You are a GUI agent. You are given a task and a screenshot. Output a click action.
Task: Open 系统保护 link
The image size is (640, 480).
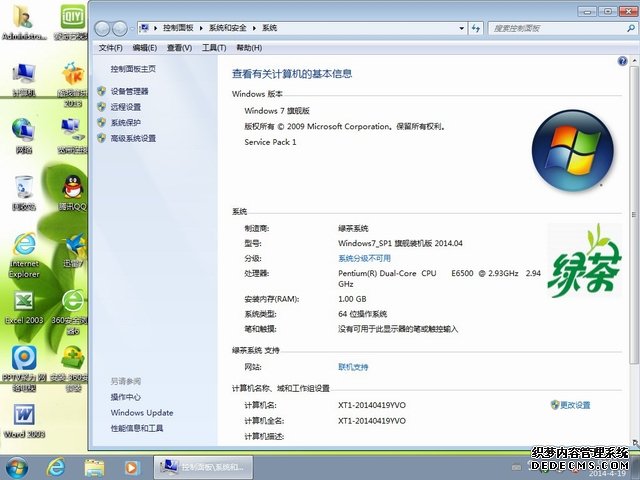[x=126, y=122]
